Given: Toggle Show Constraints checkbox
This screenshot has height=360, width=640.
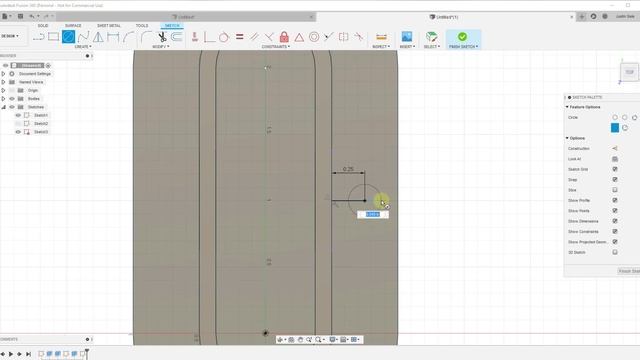Looking at the screenshot, I should pyautogui.click(x=615, y=231).
